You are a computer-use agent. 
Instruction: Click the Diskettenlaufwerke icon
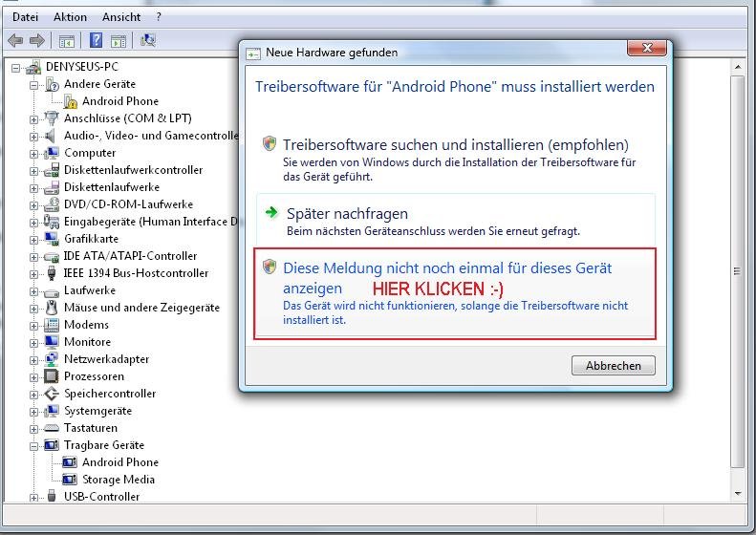click(52, 187)
